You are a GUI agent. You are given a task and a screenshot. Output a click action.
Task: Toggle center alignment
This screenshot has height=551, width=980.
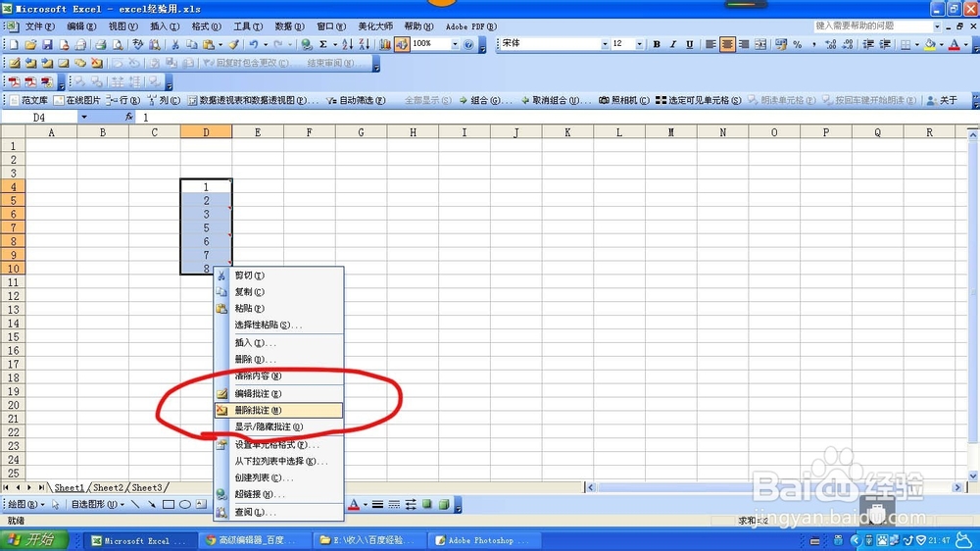coord(727,44)
